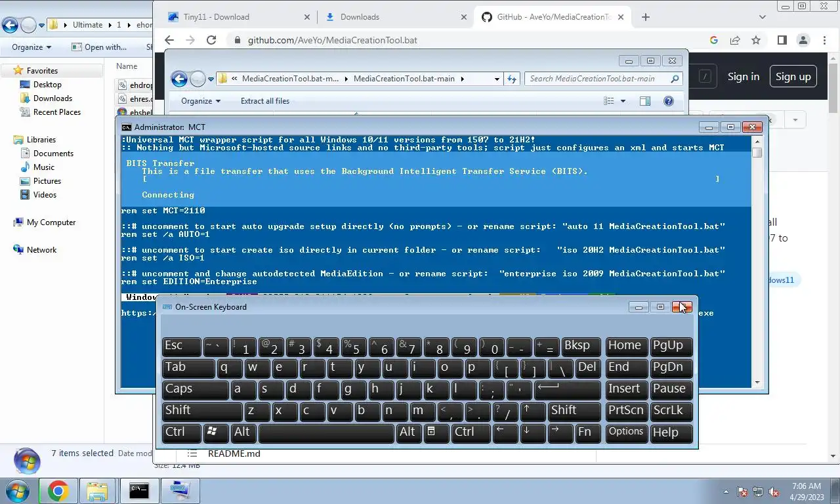This screenshot has height=504, width=840.
Task: Toggle the right Alt key on On-Screen Keyboard
Action: tap(408, 432)
